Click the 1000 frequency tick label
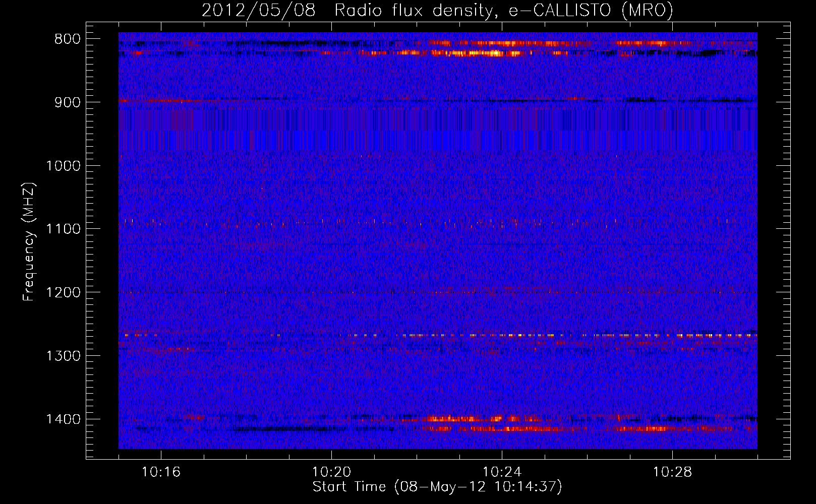The image size is (816, 504). pos(63,166)
